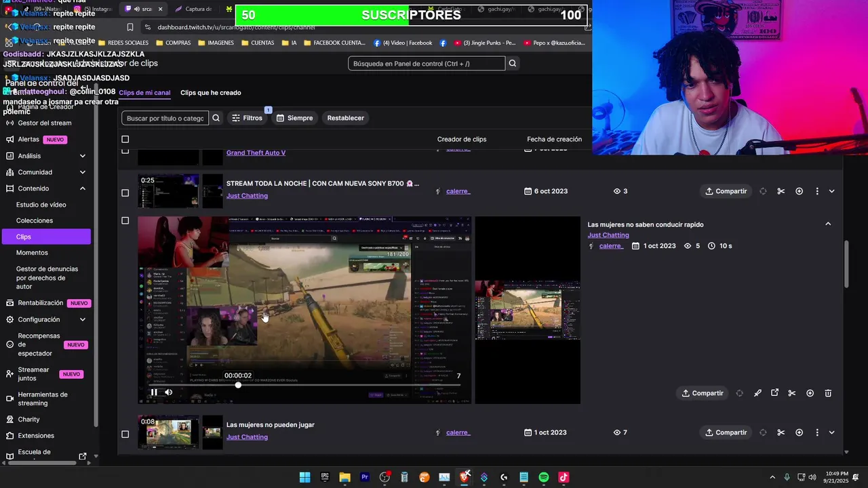The width and height of the screenshot is (868, 488).
Task: Pause the playing clip video
Action: tap(154, 392)
